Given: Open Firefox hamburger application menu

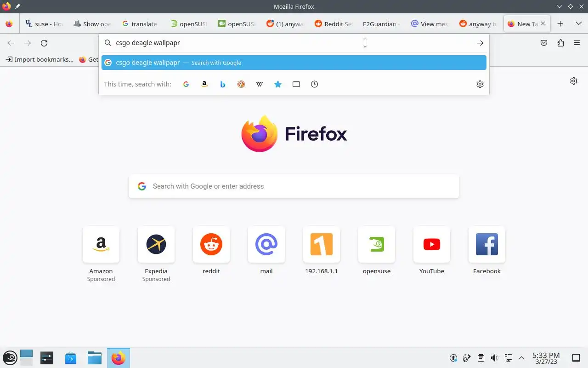Looking at the screenshot, I should [x=577, y=43].
